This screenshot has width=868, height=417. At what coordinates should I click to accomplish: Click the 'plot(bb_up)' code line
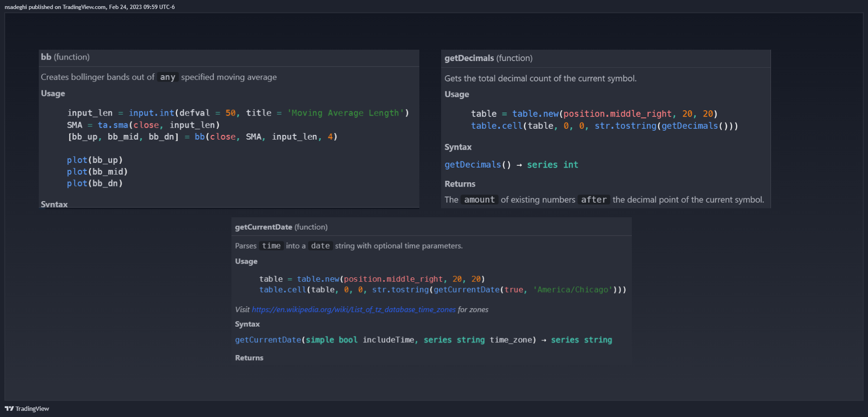pyautogui.click(x=95, y=160)
